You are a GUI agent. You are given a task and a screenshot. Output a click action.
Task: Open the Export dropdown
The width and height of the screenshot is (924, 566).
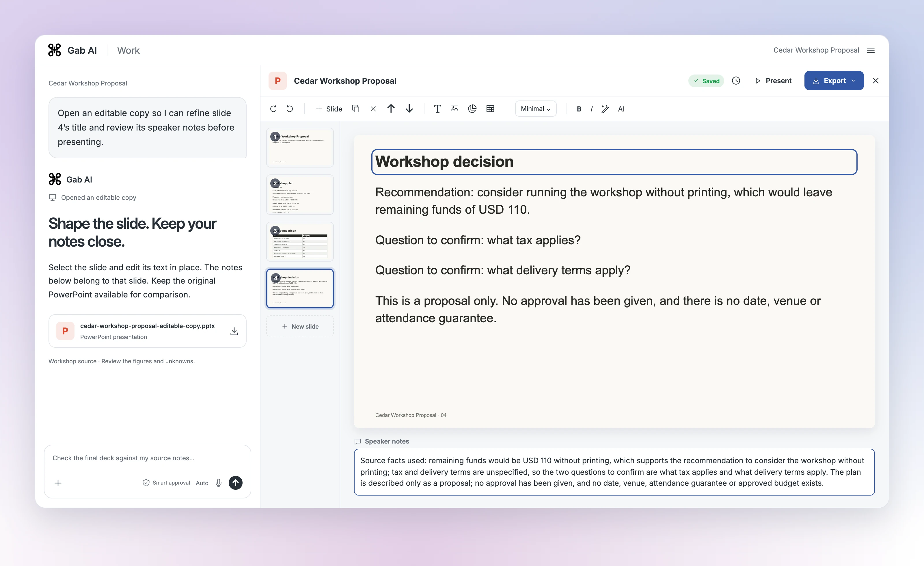point(834,81)
